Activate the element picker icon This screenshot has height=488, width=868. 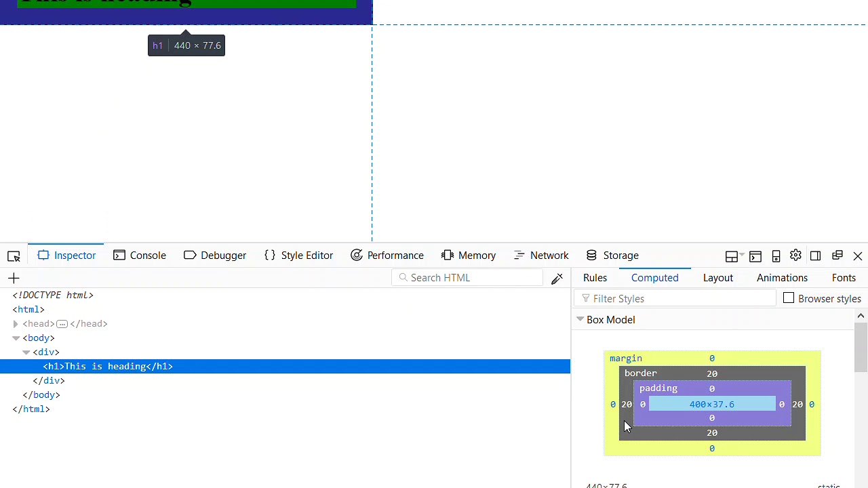pyautogui.click(x=14, y=256)
